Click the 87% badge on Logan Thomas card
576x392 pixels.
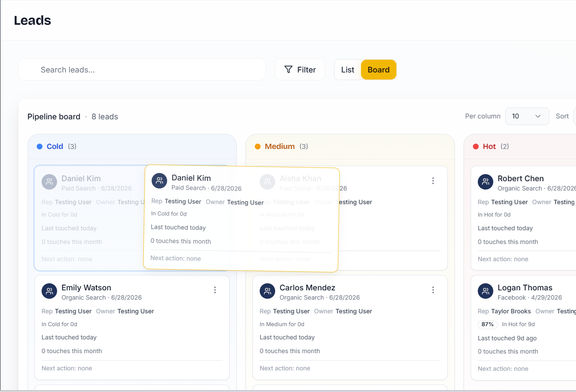click(x=488, y=324)
